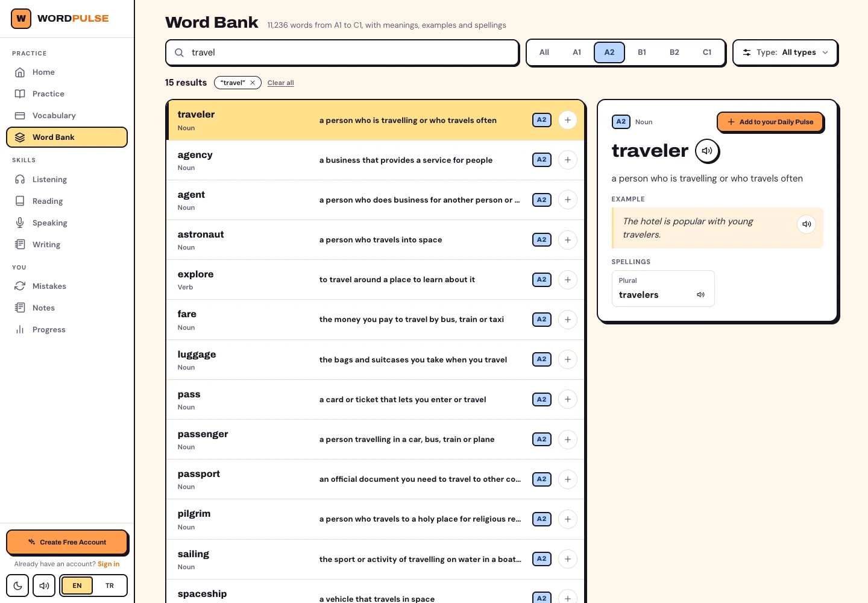Click the WordPulse logo icon

21,19
